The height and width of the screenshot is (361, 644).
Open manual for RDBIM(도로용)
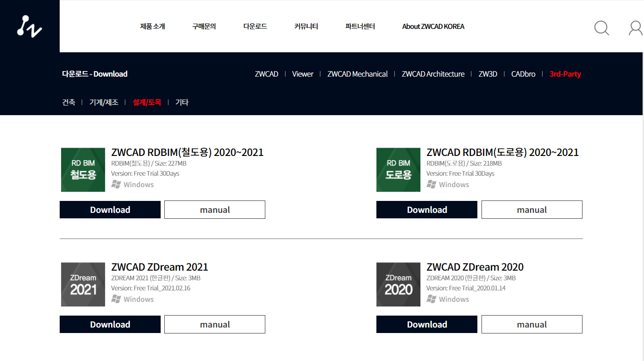(x=532, y=210)
